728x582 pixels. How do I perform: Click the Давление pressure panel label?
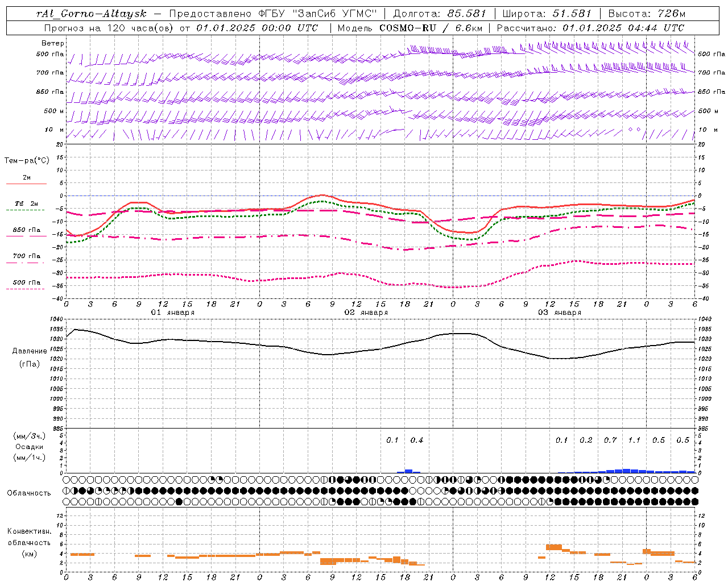click(30, 351)
